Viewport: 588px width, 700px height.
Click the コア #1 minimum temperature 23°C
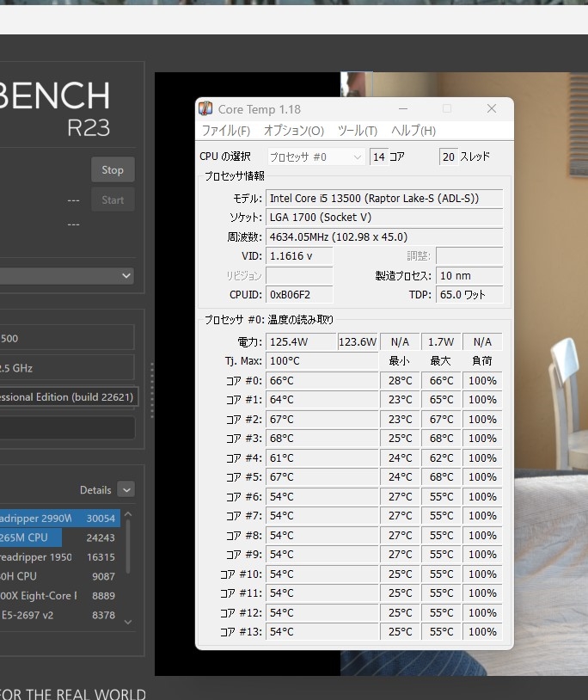tap(400, 400)
